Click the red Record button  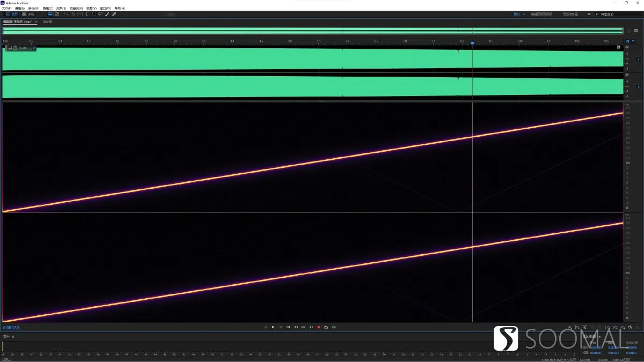point(318,327)
